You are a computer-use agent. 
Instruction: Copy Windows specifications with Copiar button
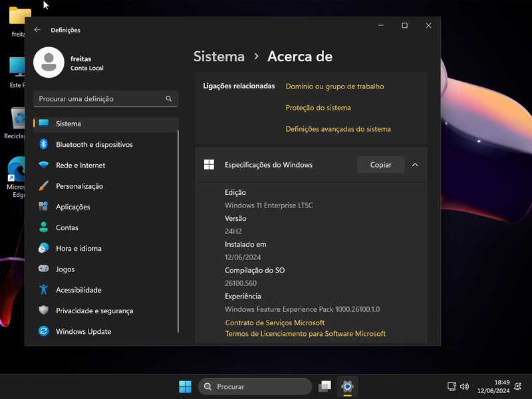click(x=380, y=164)
